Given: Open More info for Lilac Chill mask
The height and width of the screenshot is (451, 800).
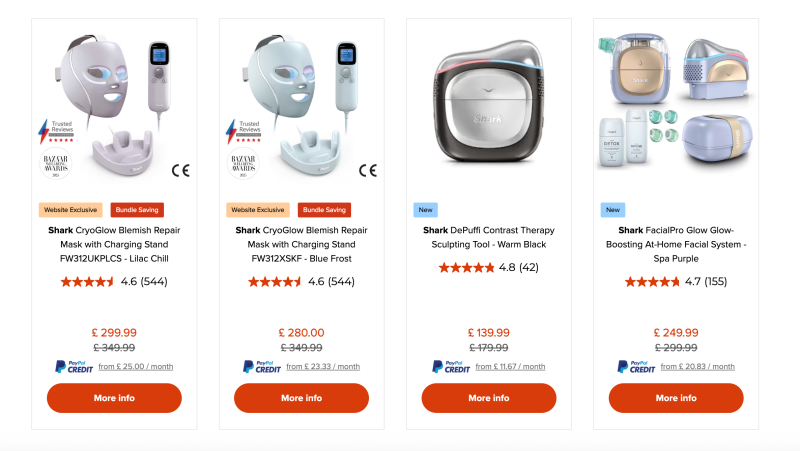Looking at the screenshot, I should click(114, 398).
